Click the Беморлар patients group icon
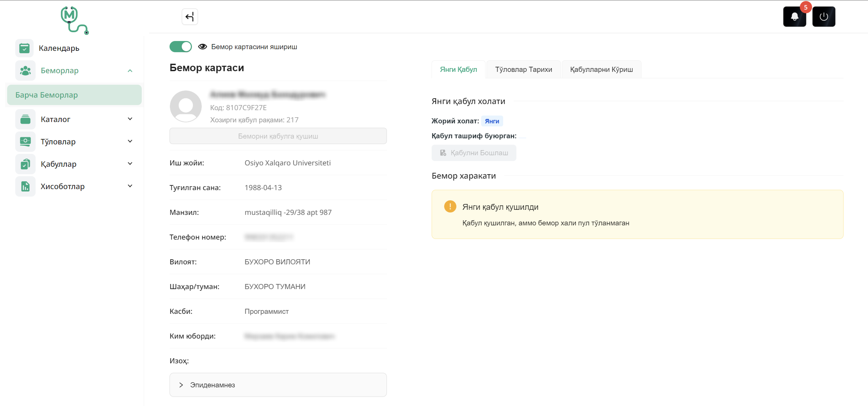 tap(25, 71)
